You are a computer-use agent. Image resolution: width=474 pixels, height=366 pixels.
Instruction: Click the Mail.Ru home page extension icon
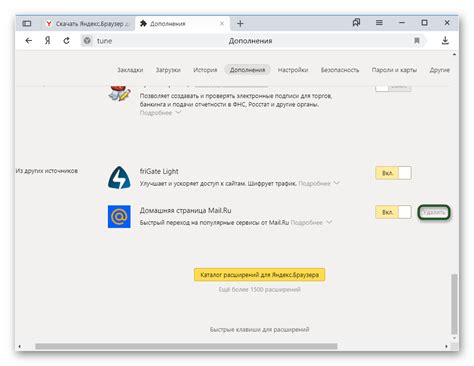pyautogui.click(x=119, y=216)
